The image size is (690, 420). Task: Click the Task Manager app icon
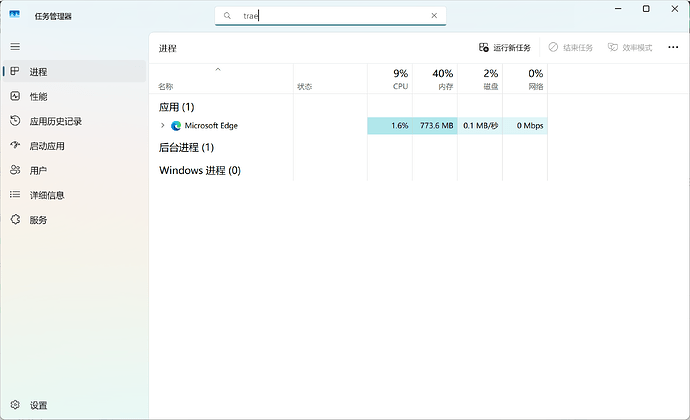pyautogui.click(x=15, y=15)
